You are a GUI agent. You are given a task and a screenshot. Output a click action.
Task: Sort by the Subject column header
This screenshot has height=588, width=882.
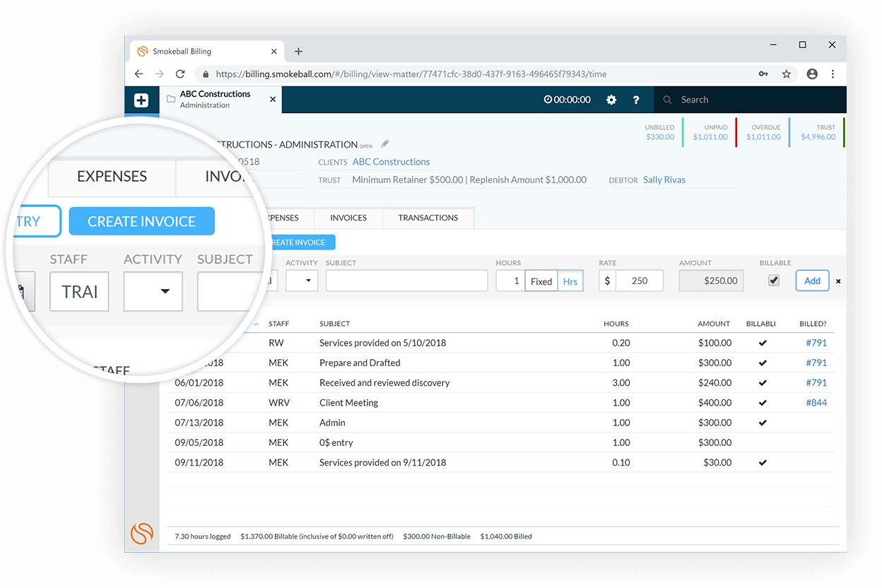pos(335,324)
